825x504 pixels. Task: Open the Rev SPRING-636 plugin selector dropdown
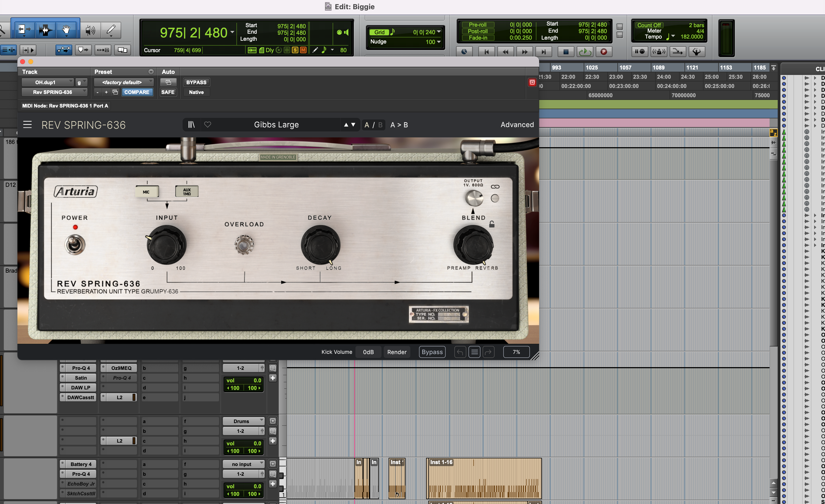[x=55, y=92]
